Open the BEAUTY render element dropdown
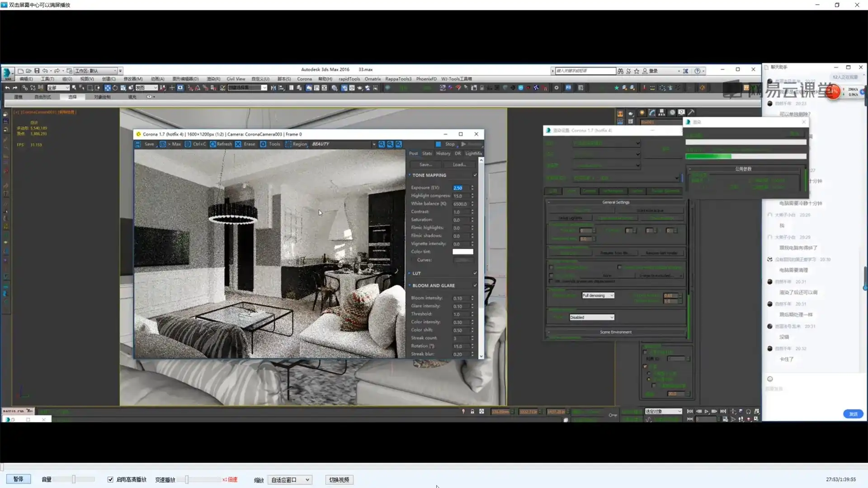The width and height of the screenshot is (868, 488). 373,144
